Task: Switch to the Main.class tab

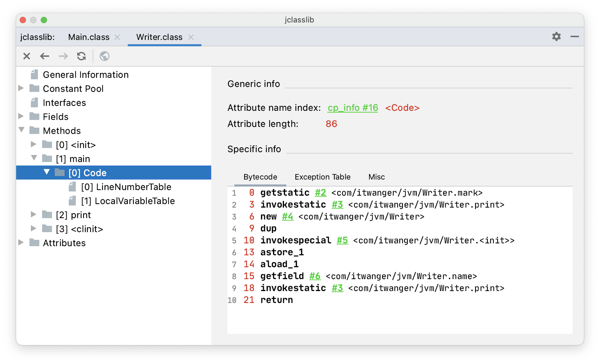Action: [89, 37]
